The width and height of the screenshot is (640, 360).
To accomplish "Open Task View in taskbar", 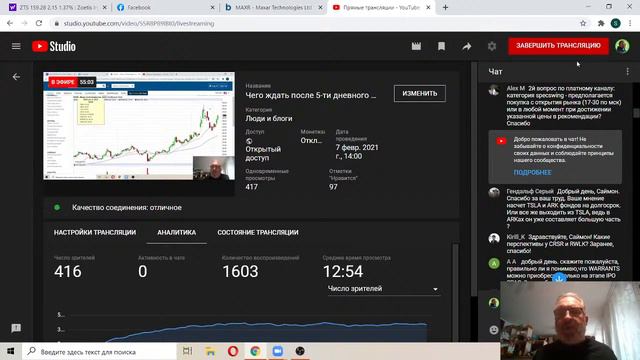I will (x=187, y=351).
